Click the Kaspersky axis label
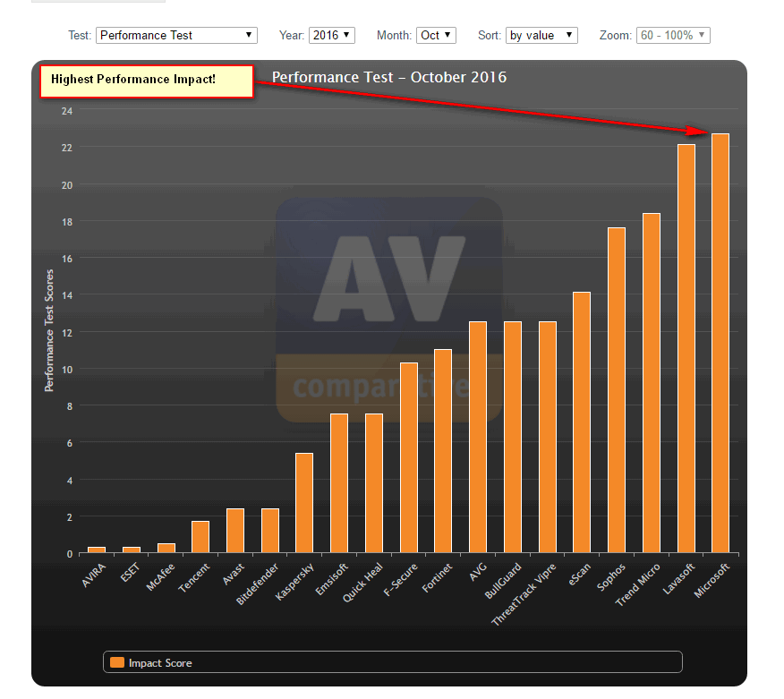 294,582
